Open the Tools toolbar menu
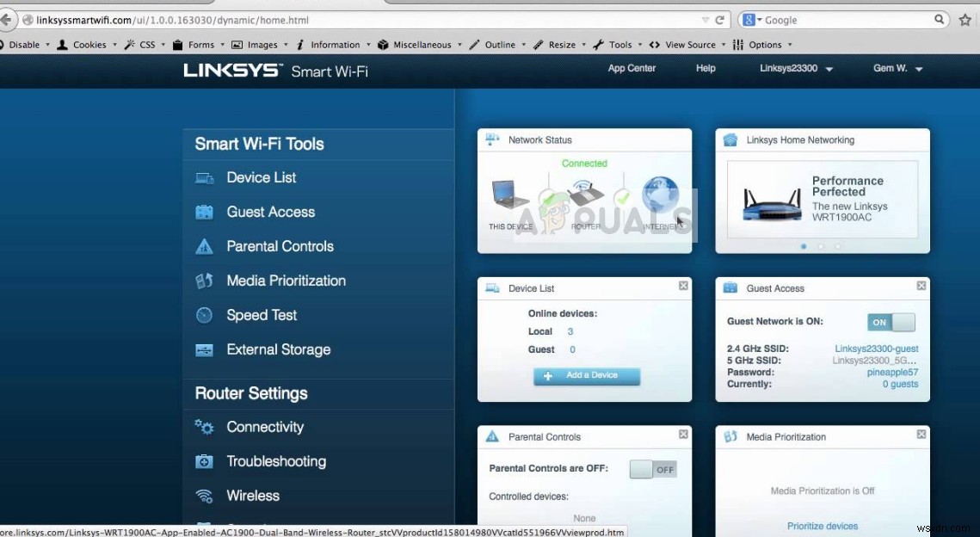The image size is (980, 537). click(618, 45)
